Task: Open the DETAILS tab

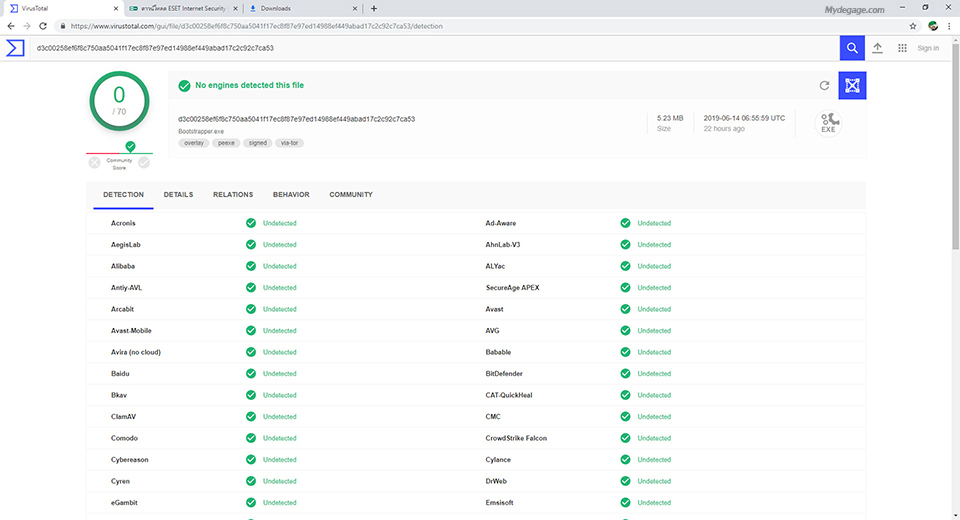Action: coord(178,195)
